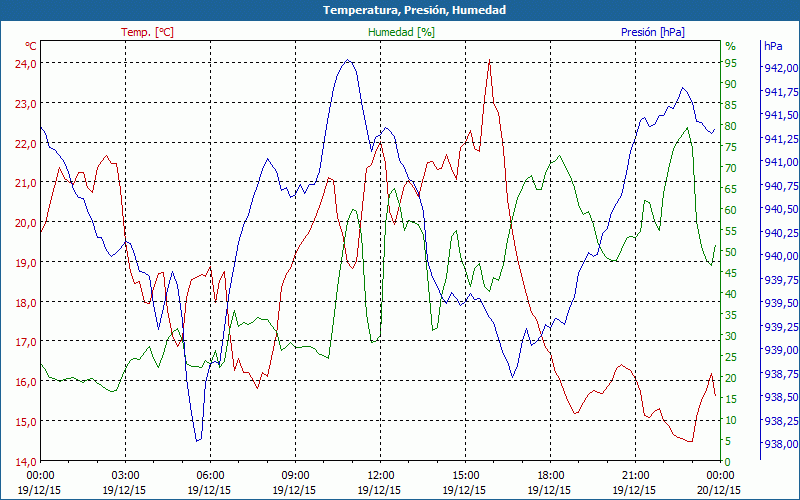Click the '60' humidity axis value
The height and width of the screenshot is (500, 800).
[731, 210]
